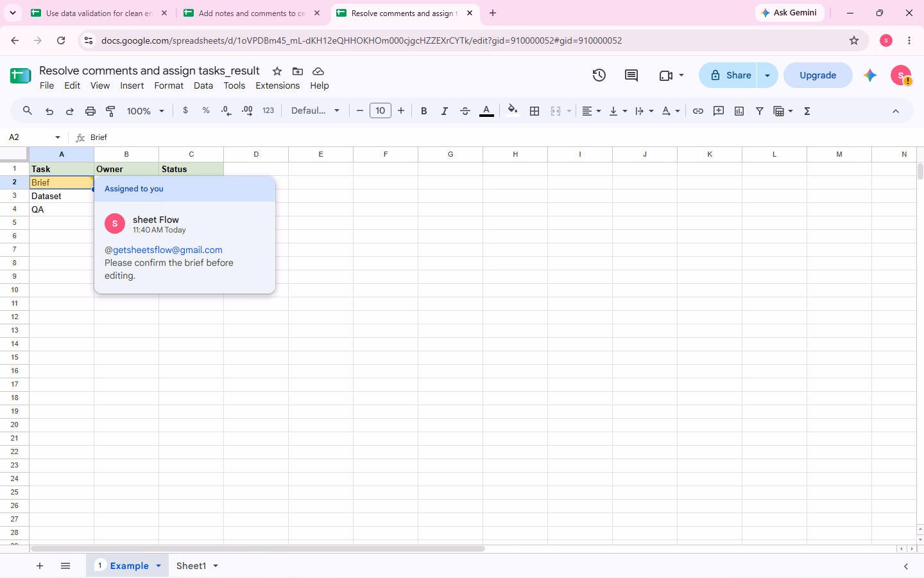Open the borders tool
Screen dimensions: 924x578
(x=535, y=111)
